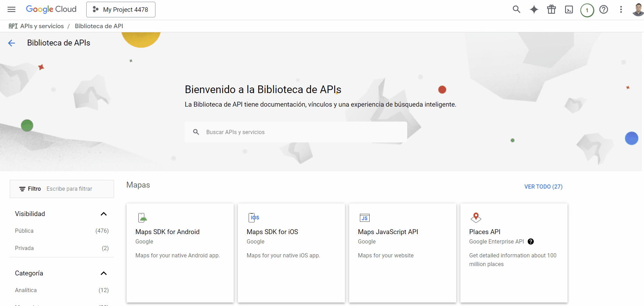Screen dimensions: 644x306
Task: Collapse the Categoría filter section
Action: (103, 273)
